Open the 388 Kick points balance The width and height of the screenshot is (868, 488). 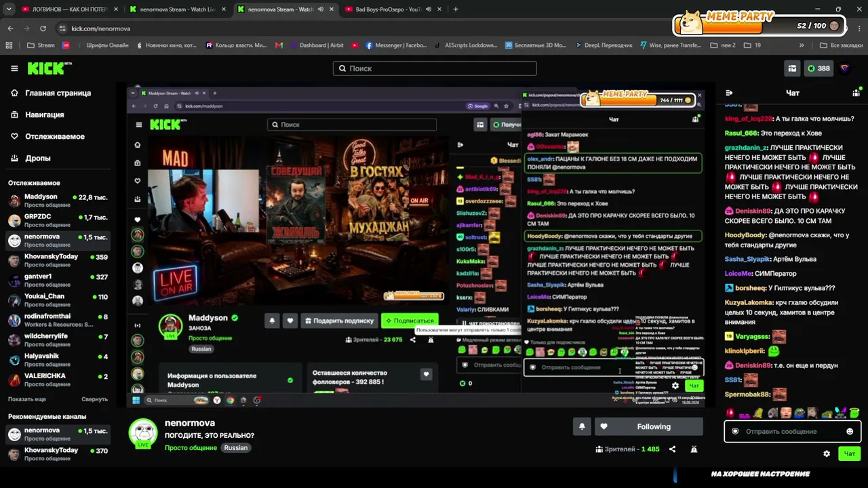tap(818, 68)
